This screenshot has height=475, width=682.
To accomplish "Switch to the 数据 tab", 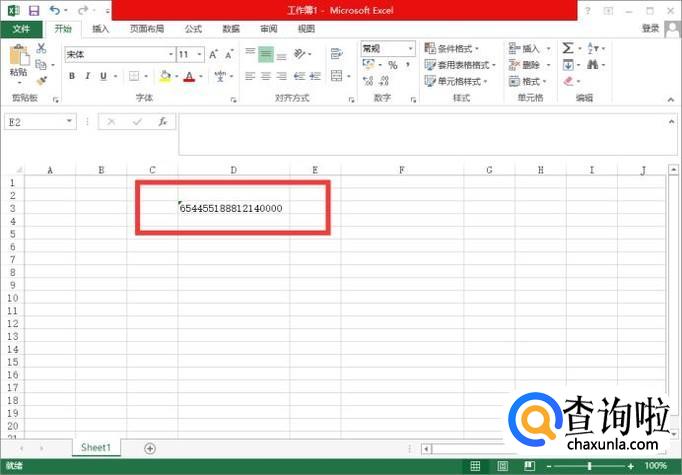I will 231,29.
